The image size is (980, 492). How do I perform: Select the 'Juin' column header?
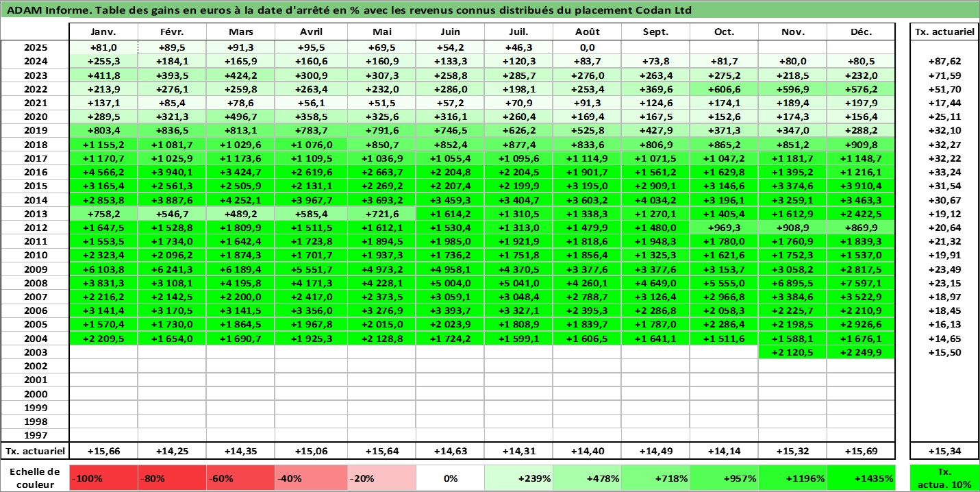click(x=450, y=32)
